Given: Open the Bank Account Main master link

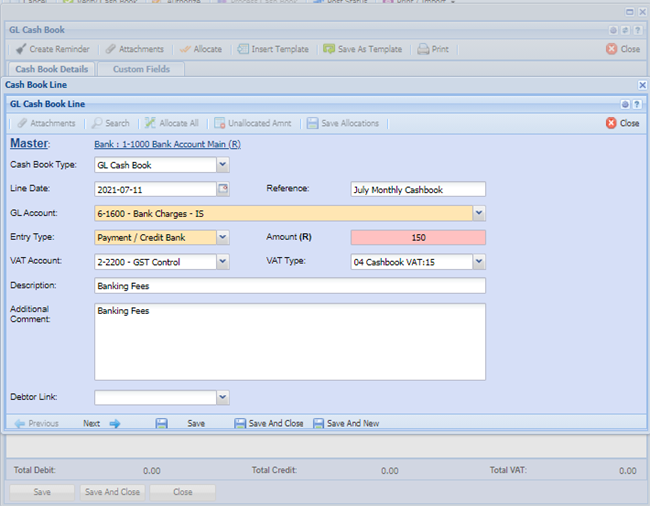Looking at the screenshot, I should click(167, 145).
